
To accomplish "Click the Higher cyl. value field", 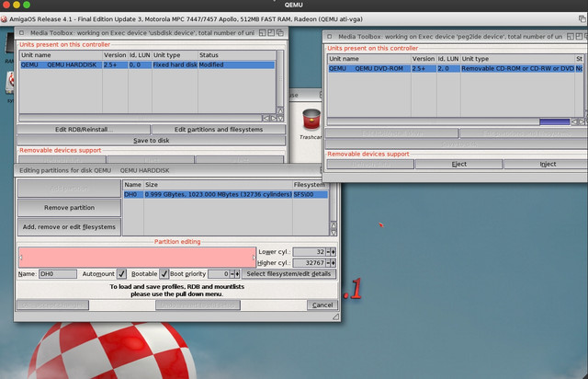I will pyautogui.click(x=309, y=262).
